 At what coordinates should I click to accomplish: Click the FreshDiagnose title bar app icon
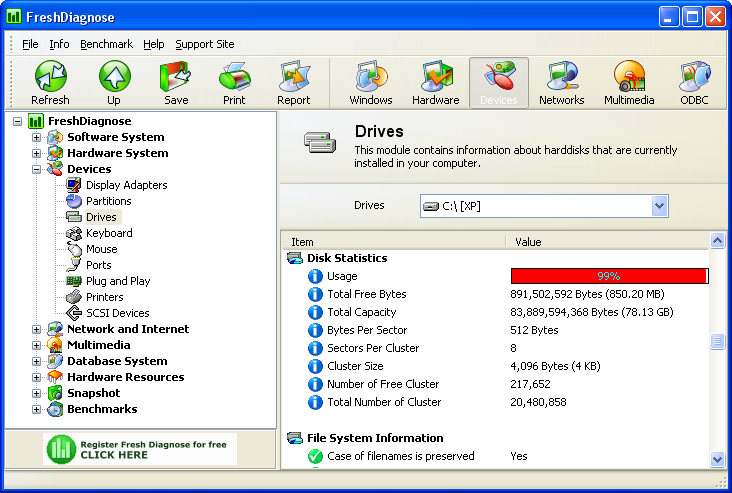pos(14,17)
